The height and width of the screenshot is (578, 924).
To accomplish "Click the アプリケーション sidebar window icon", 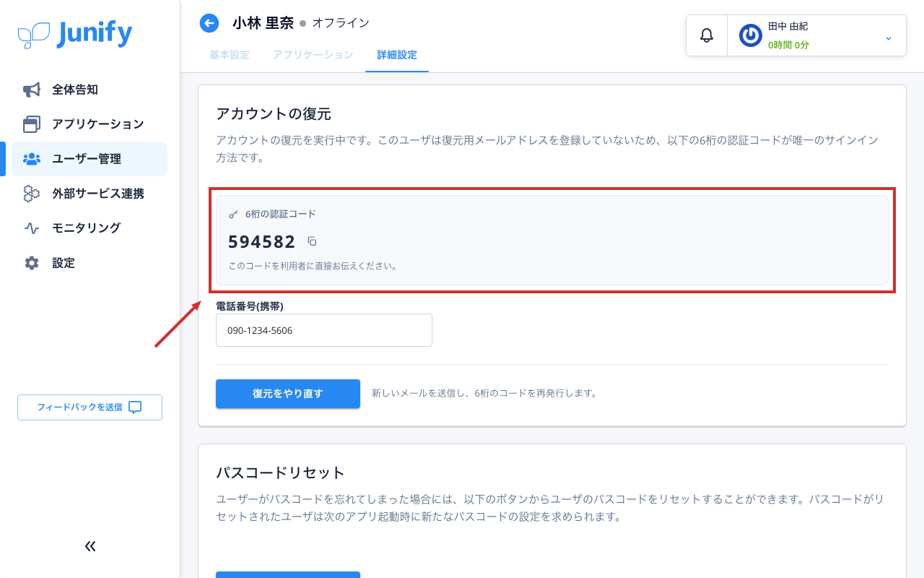I will pos(32,124).
